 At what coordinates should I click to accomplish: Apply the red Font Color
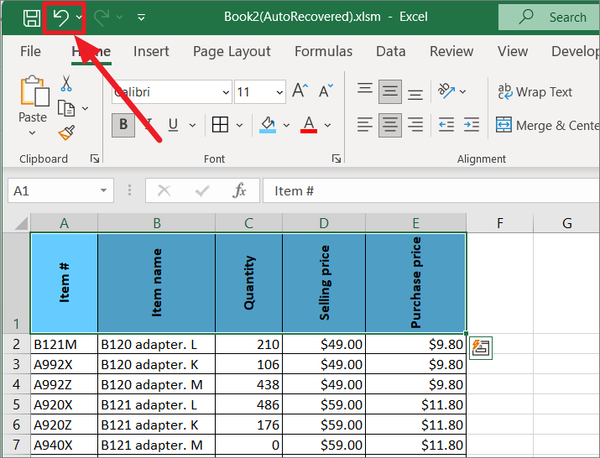tap(309, 125)
